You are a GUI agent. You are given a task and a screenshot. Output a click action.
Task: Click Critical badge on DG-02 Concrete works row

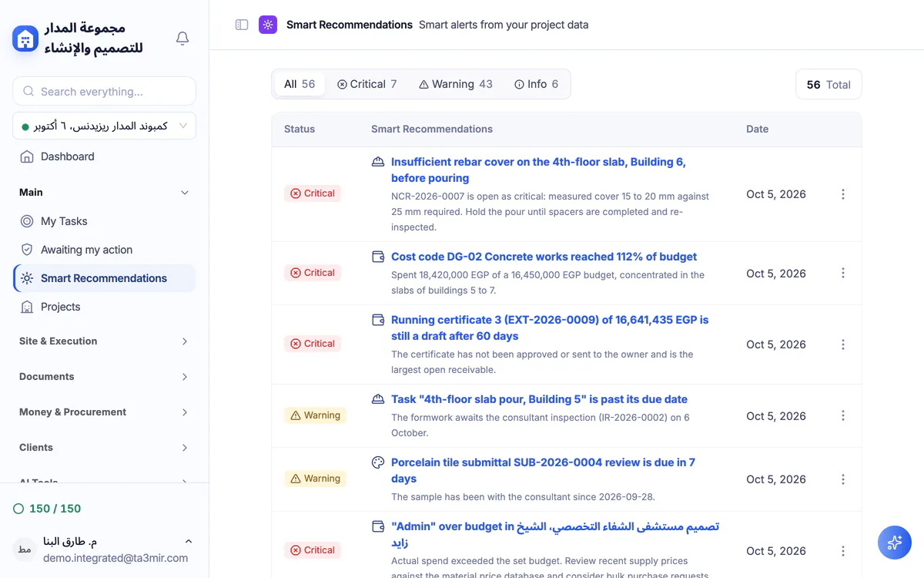click(313, 273)
